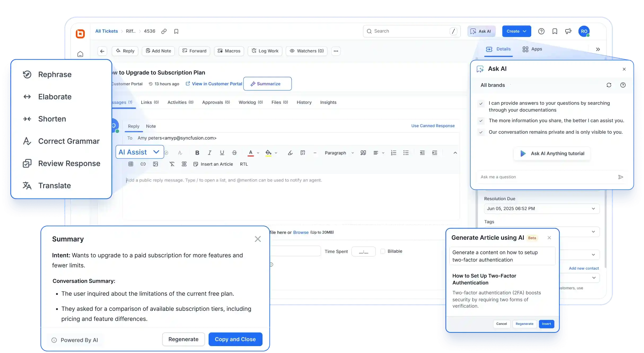
Task: Click the Bold formatting icon
Action: click(197, 153)
